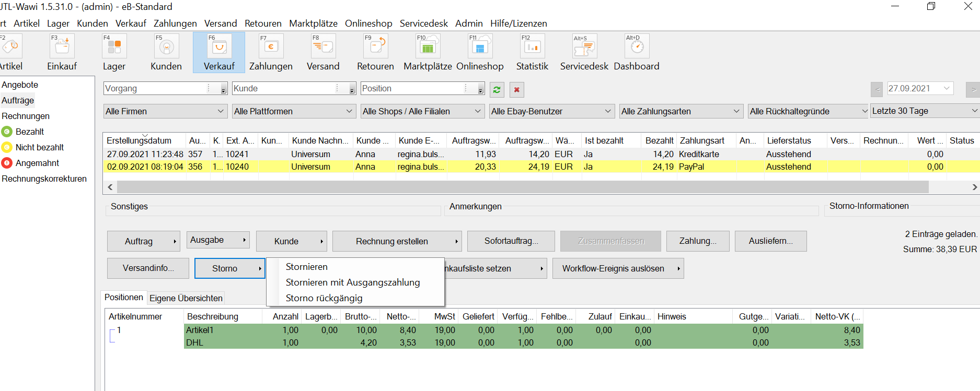Screen dimensions: 980x391
Task: Go to previous date arrow
Action: [877, 89]
